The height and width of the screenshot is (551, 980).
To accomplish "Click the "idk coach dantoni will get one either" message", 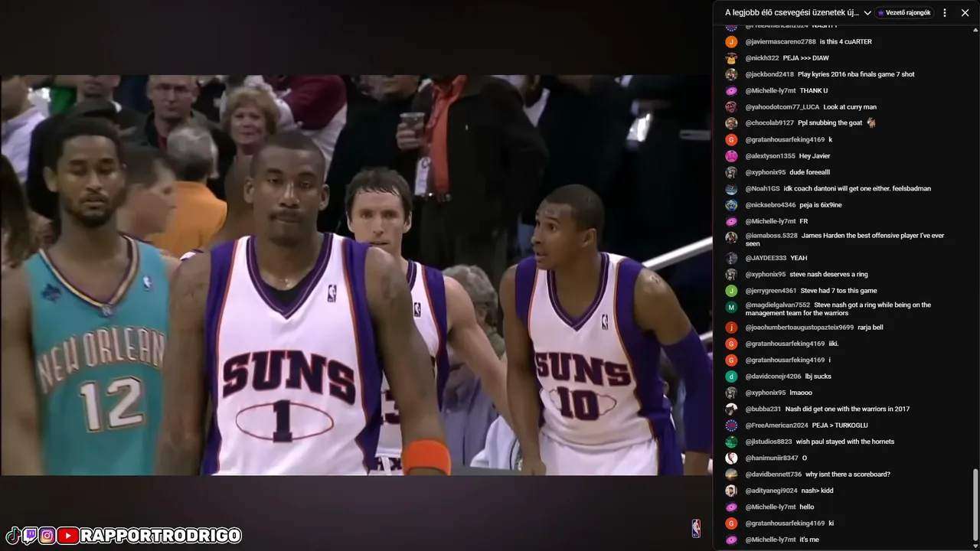I will tap(857, 189).
